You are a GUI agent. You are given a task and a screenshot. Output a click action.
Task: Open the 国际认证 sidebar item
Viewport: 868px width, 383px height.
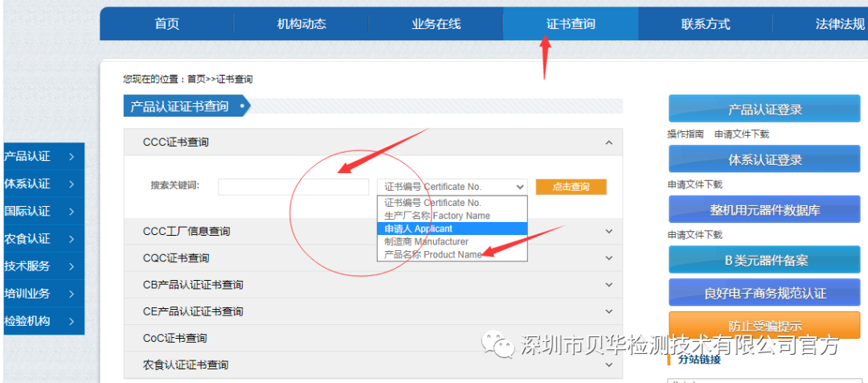(x=43, y=211)
